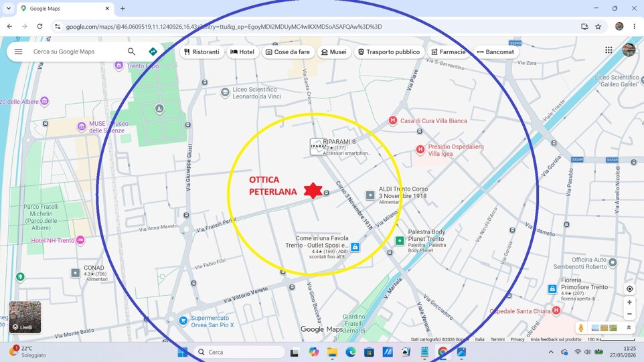Select the Palestra Body Planet Trento marker

pos(400,240)
